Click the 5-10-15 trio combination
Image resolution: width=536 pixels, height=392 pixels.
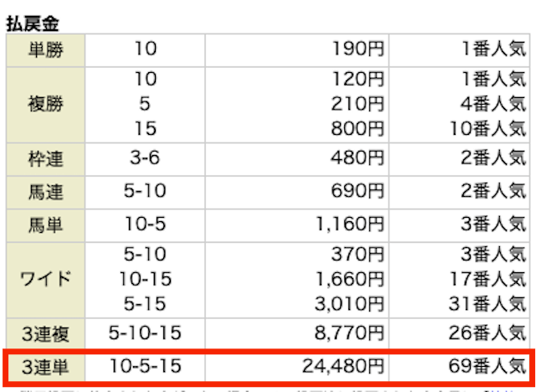[x=145, y=333]
